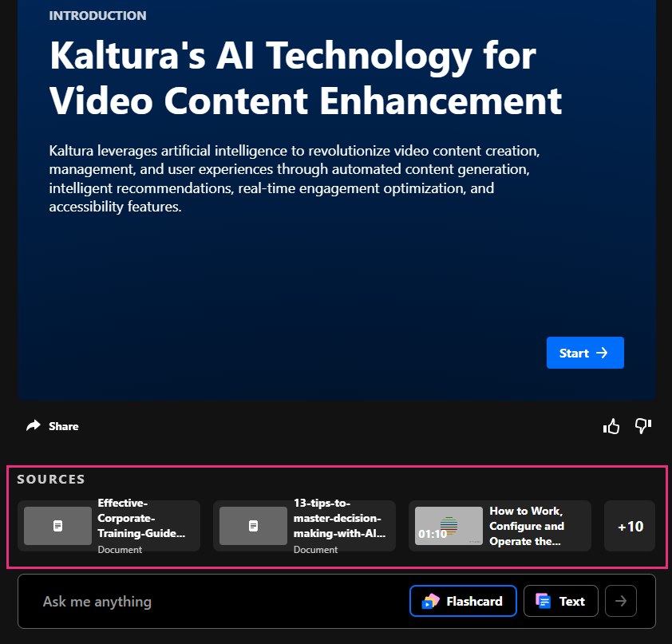Click the 13-tips document thumbnail icon
The height and width of the screenshot is (644, 672).
253,526
